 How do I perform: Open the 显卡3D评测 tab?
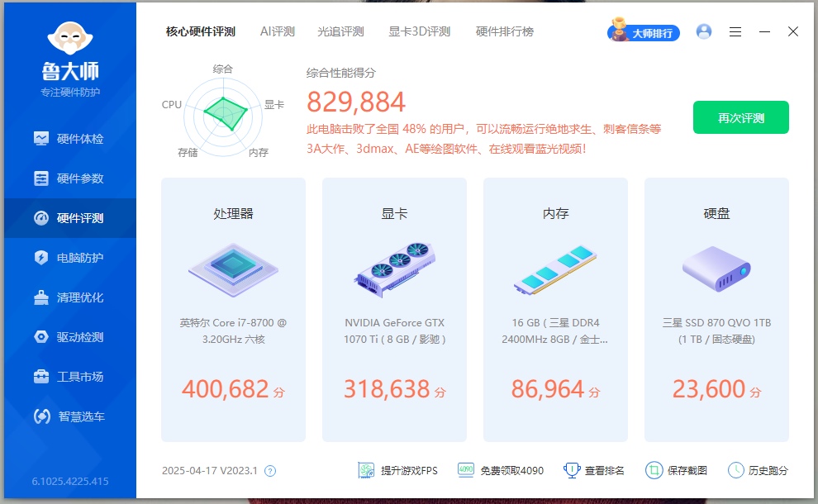click(x=419, y=31)
